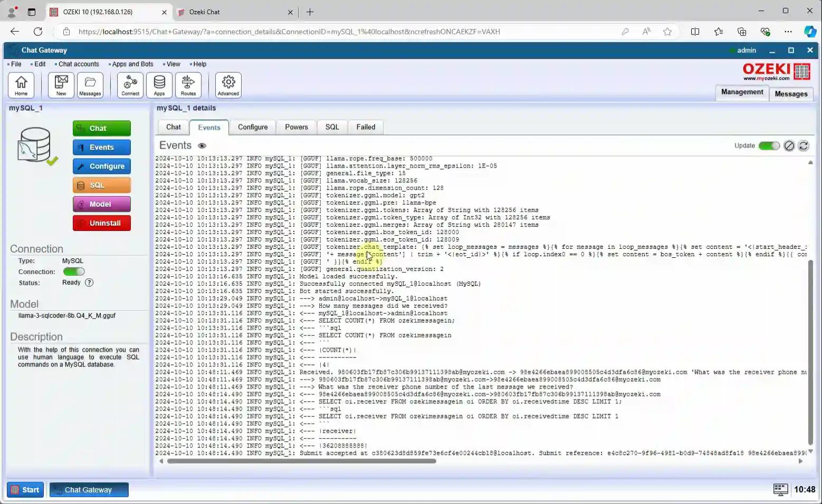
Task: Toggle the Connection switch
Action: coord(74,272)
